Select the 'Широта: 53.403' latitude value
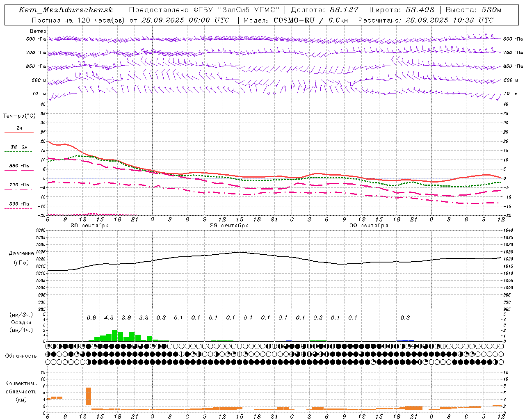The image size is (525, 420). pos(402,10)
